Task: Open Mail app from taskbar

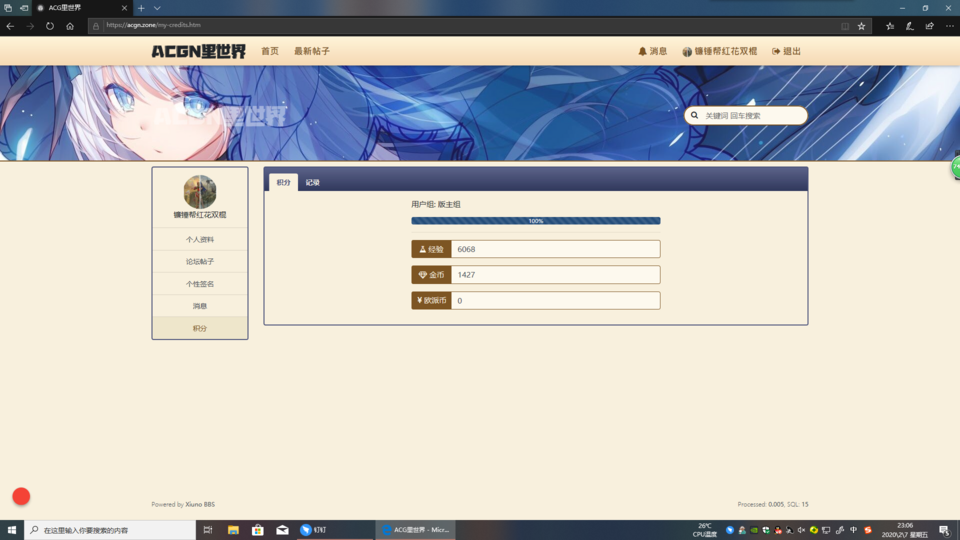Action: (282, 530)
